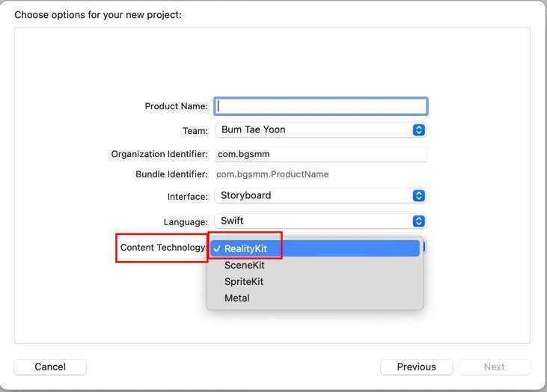Click the chevron arrows on the Interface popup
547x392 pixels.
point(419,196)
